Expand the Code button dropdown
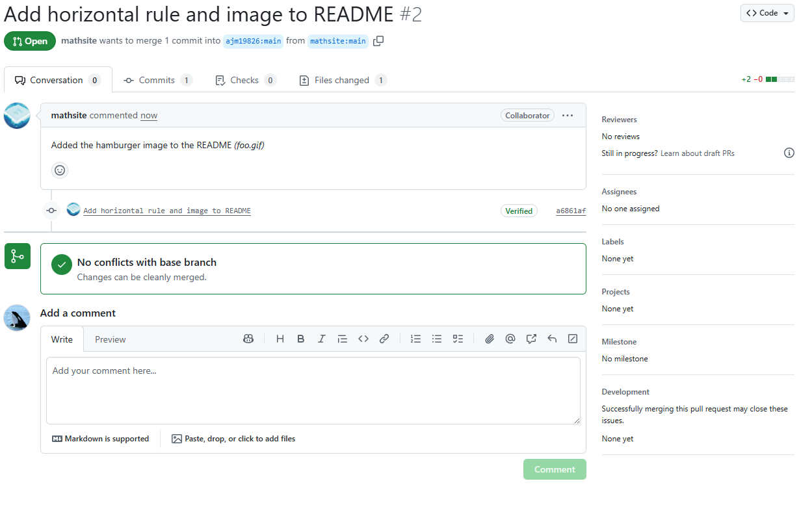This screenshot has width=812, height=520. (786, 12)
